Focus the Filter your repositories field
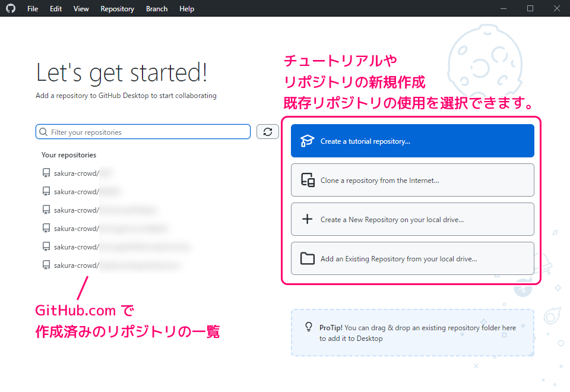Viewport: 570px width, 392px height. click(143, 132)
